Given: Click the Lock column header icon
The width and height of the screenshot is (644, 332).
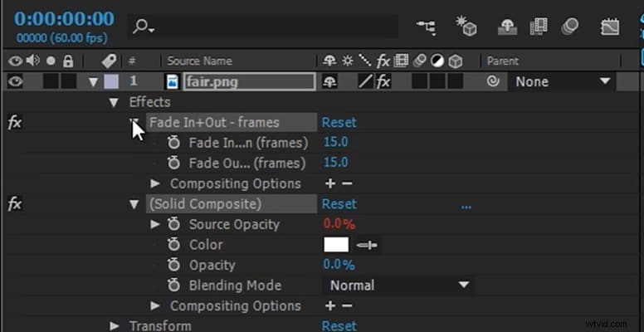Looking at the screenshot, I should [68, 61].
